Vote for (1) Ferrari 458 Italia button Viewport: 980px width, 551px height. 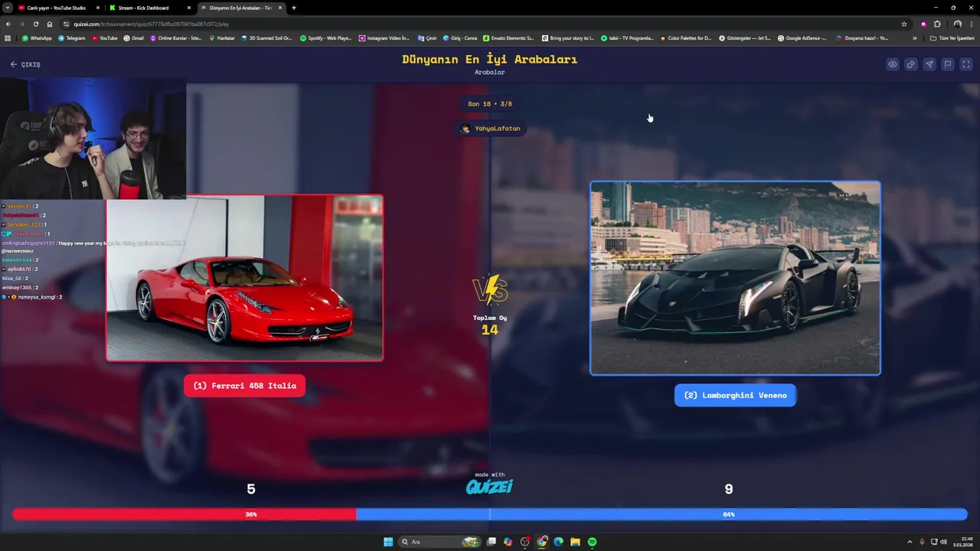point(244,386)
